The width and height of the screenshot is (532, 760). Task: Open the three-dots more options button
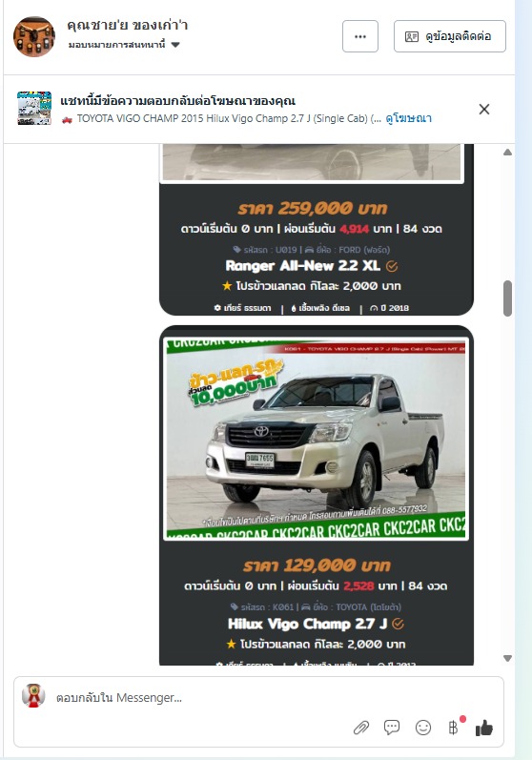coord(360,36)
